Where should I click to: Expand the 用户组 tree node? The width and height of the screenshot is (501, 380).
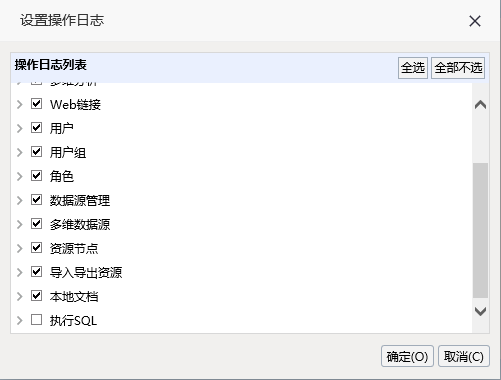(20, 152)
